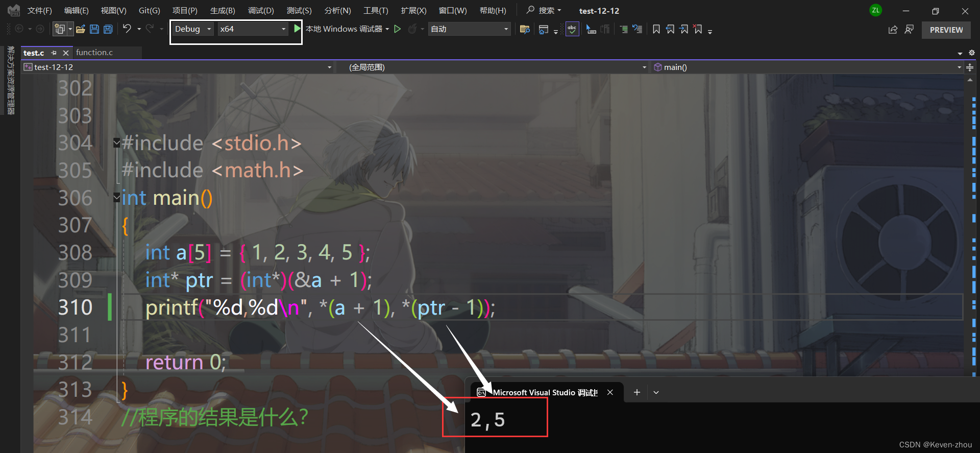Toggle pin on the test.c tab
980x453 pixels.
(x=54, y=53)
